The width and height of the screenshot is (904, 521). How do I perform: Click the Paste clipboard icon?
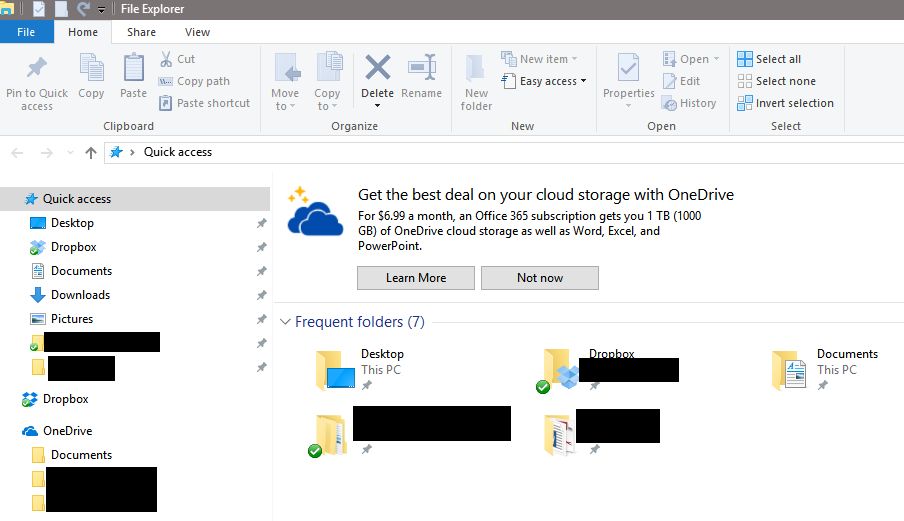click(x=133, y=67)
